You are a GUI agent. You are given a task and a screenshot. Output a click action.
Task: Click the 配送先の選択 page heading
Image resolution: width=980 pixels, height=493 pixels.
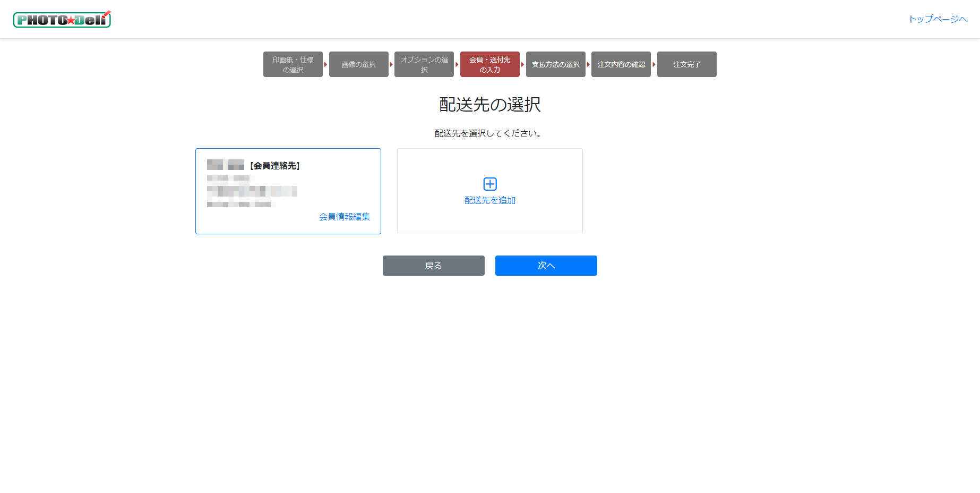pyautogui.click(x=489, y=105)
